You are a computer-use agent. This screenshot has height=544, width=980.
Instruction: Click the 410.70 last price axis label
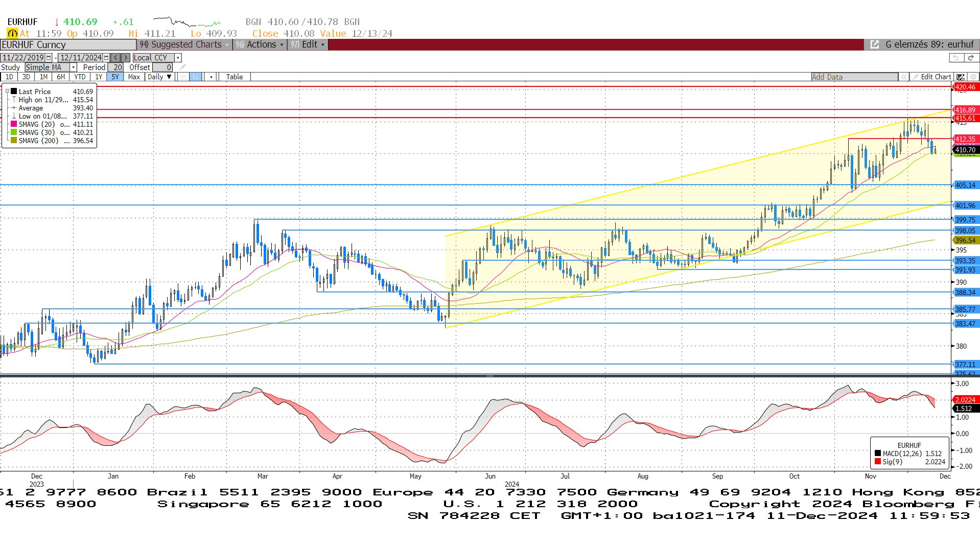coord(966,150)
